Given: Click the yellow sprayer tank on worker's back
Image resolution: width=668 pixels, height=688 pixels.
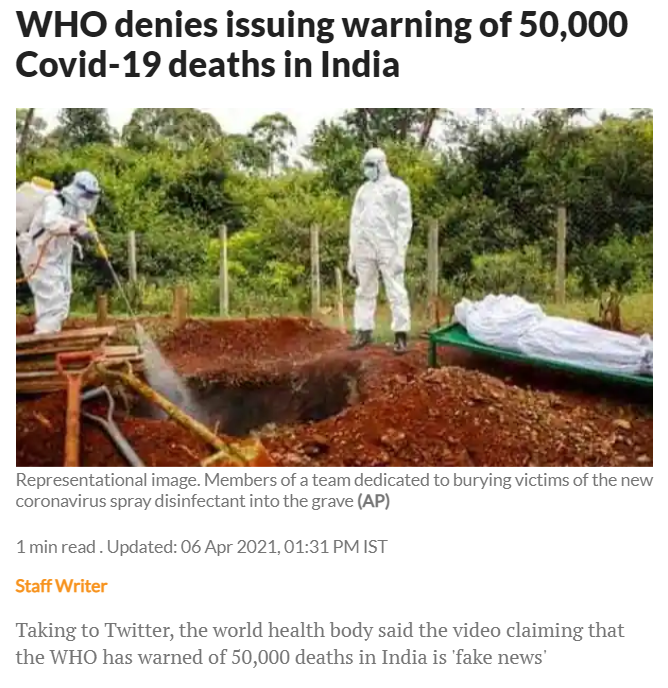Looking at the screenshot, I should coord(32,205).
